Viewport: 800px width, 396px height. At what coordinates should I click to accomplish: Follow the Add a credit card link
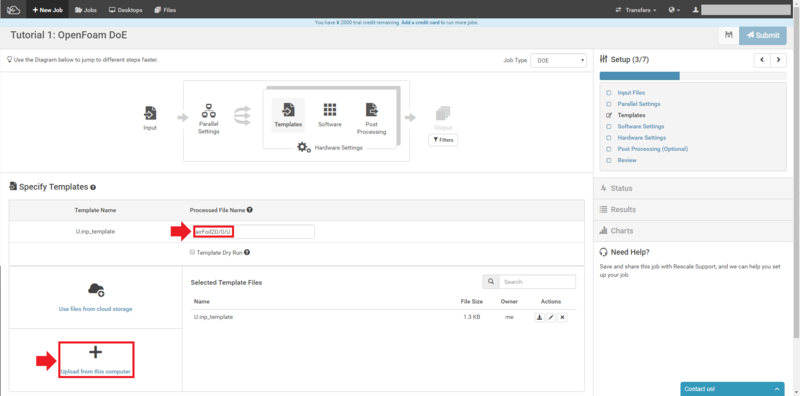[420, 22]
